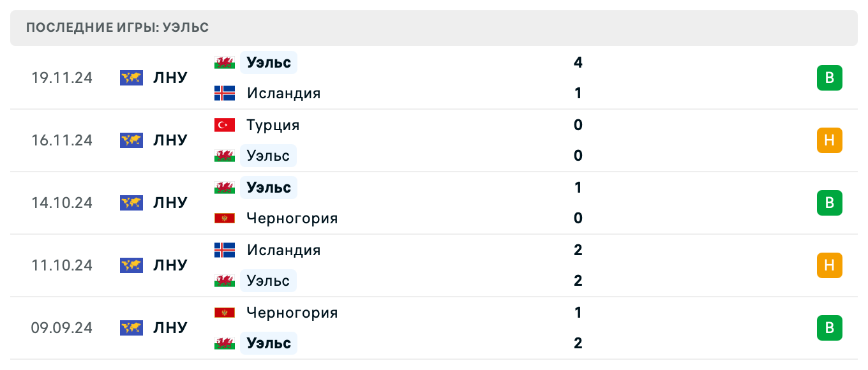Click the Wales flag in the 11.10.24 match
Screen dimensions: 868x370
tap(224, 281)
